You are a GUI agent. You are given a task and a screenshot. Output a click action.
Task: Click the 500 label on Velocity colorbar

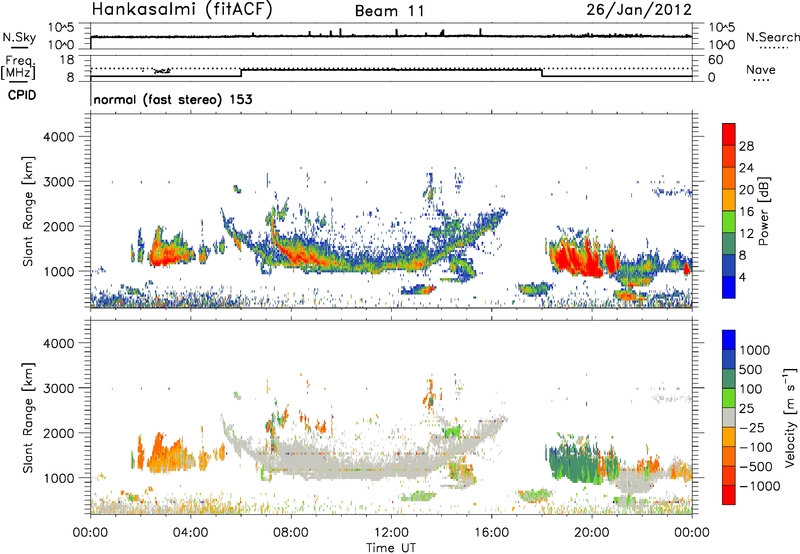(x=751, y=370)
